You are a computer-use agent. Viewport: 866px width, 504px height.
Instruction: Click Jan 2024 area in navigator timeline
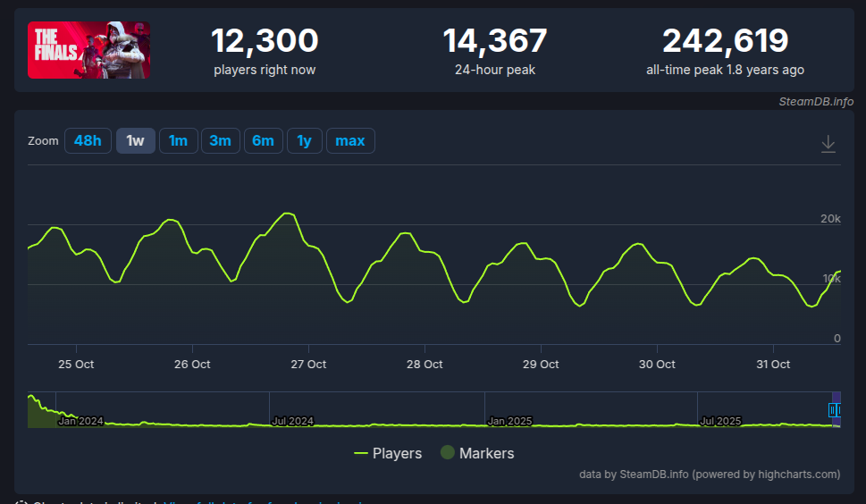[80, 420]
